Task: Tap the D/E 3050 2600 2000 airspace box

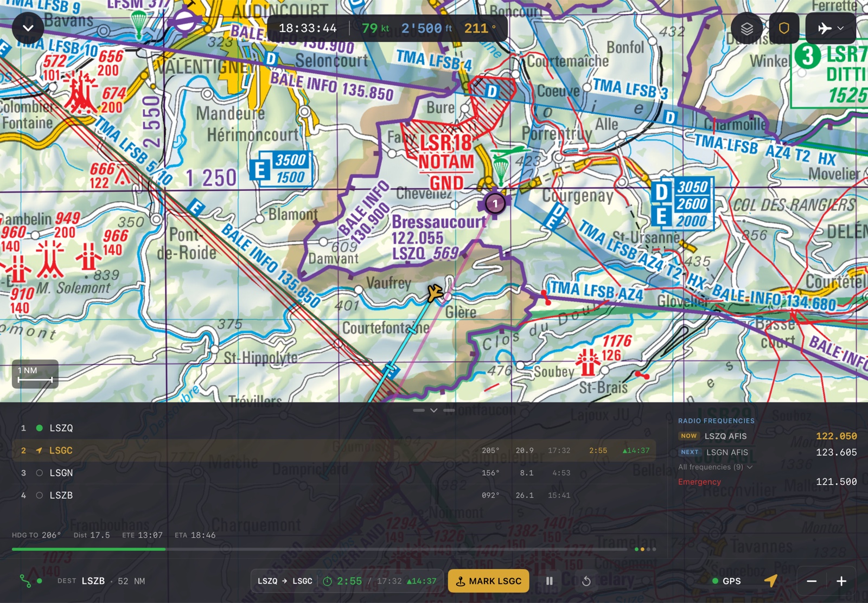Action: (682, 204)
